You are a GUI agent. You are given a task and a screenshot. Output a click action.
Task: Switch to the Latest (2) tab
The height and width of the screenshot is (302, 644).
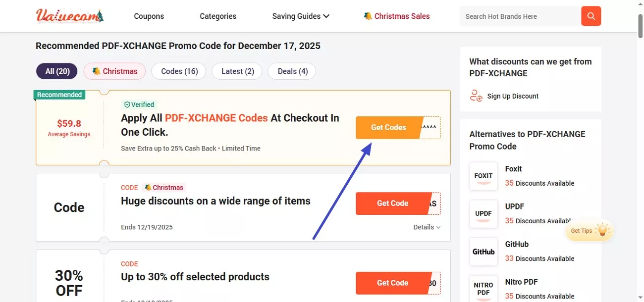pos(237,71)
